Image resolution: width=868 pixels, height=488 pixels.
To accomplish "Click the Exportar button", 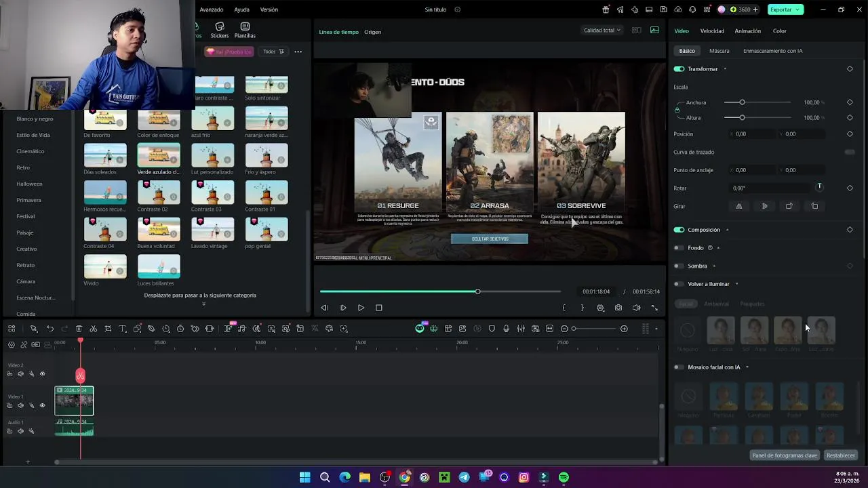I will click(785, 9).
